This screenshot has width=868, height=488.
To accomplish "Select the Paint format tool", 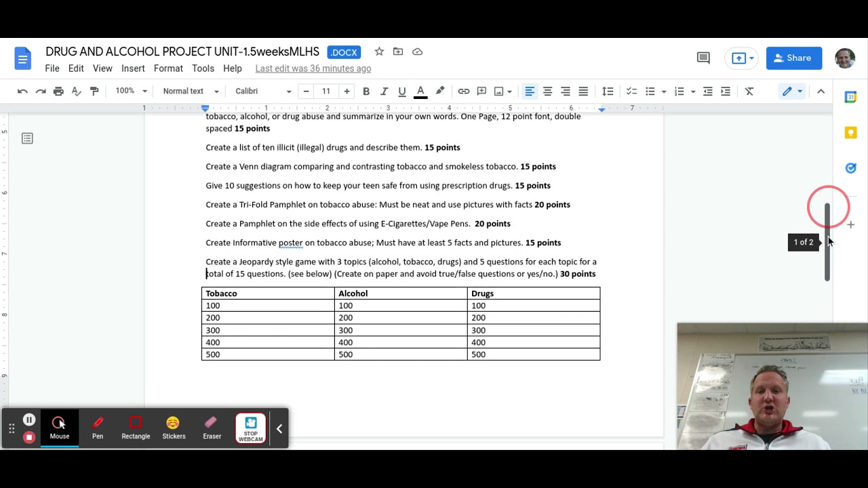I will 94,91.
